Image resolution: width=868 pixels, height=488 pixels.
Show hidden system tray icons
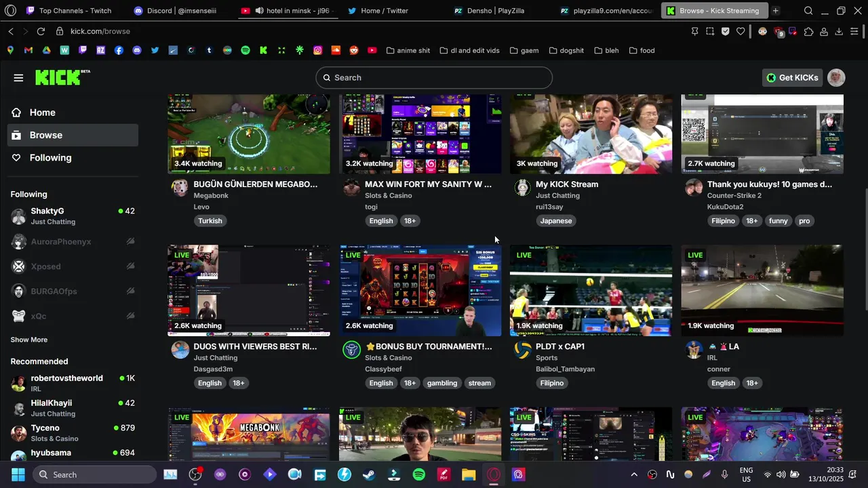(x=634, y=474)
